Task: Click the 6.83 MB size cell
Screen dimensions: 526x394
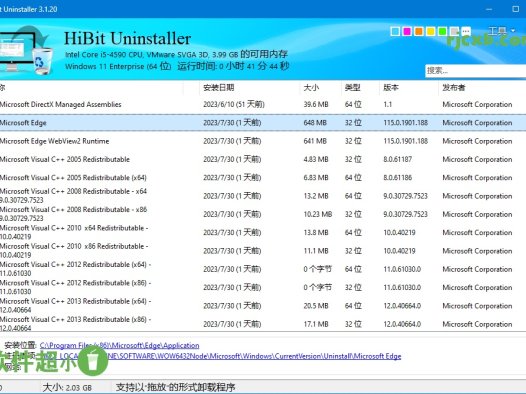Action: 316,178
